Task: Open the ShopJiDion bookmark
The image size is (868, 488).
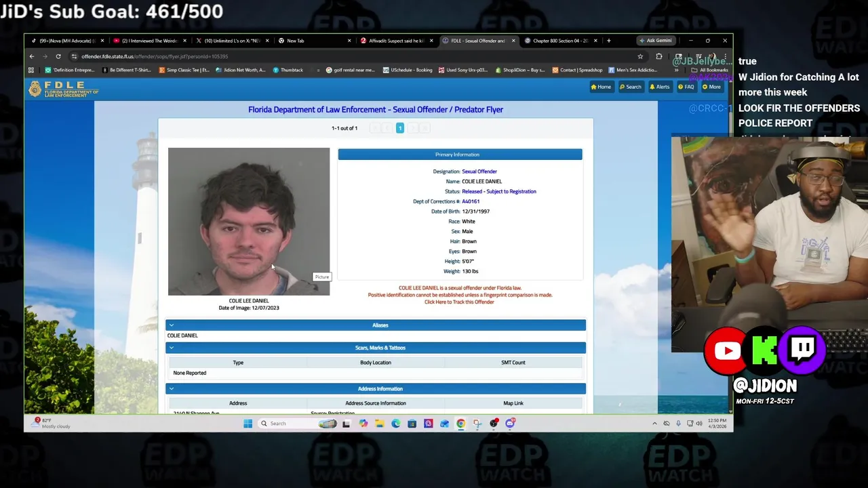Action: (x=520, y=70)
